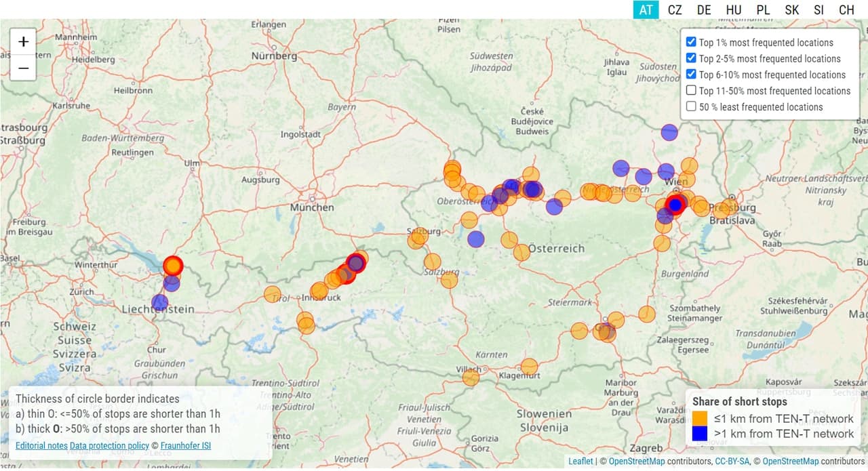Image resolution: width=868 pixels, height=471 pixels.
Task: Open the Leaflet attribution link
Action: [581, 462]
